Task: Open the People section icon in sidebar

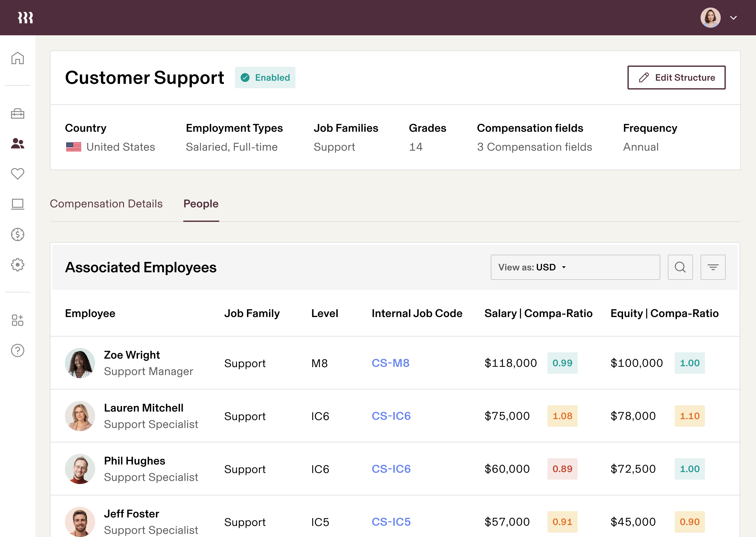Action: coord(17,143)
